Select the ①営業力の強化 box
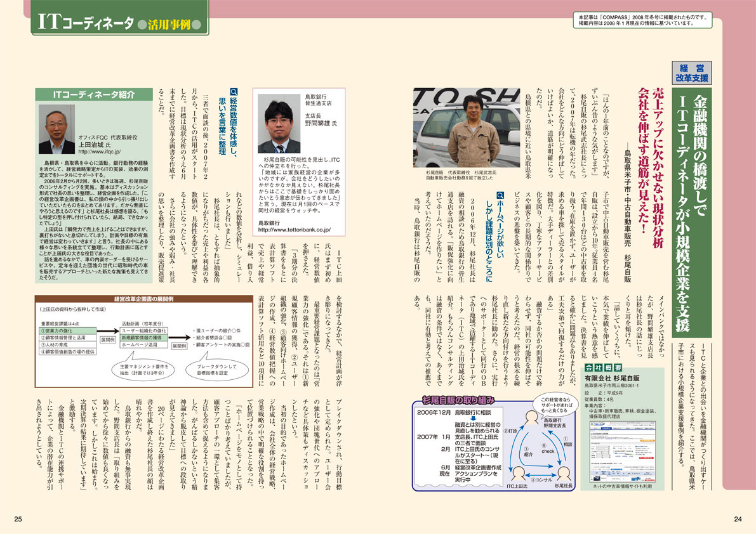This screenshot has height=534, width=756. [67, 331]
